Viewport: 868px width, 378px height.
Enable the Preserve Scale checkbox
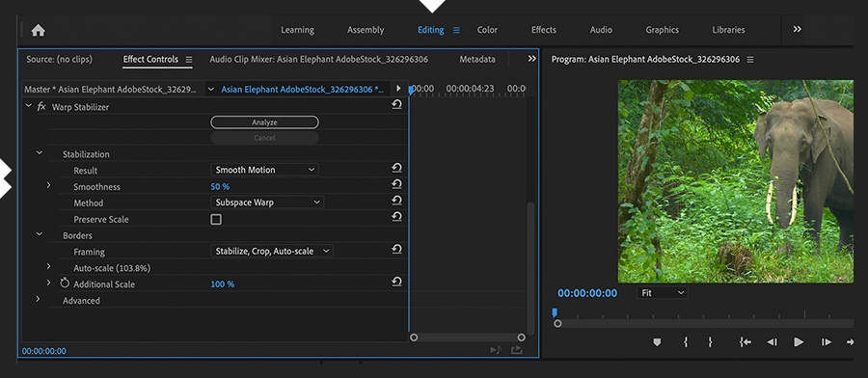[216, 219]
